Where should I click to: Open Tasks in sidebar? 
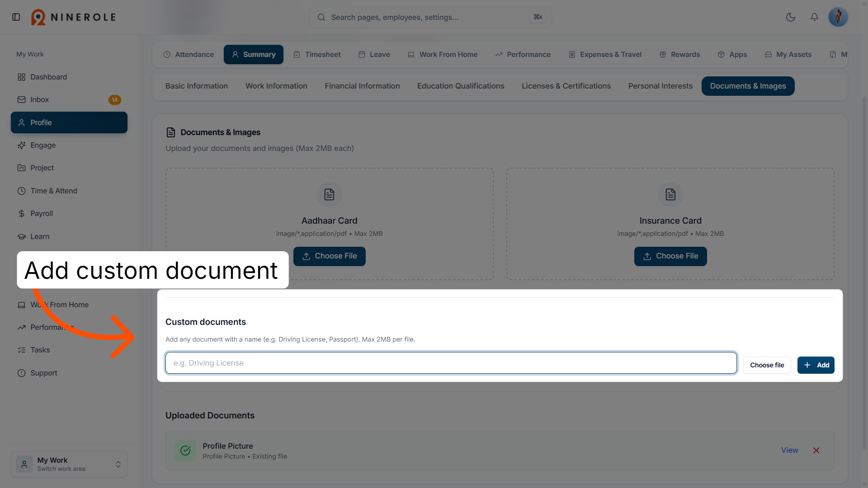click(69, 350)
